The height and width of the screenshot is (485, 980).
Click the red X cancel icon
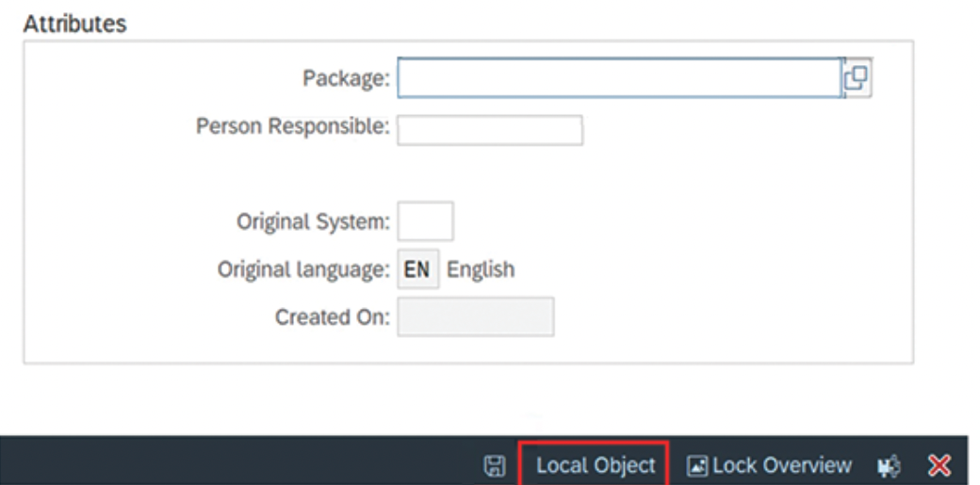tap(939, 465)
